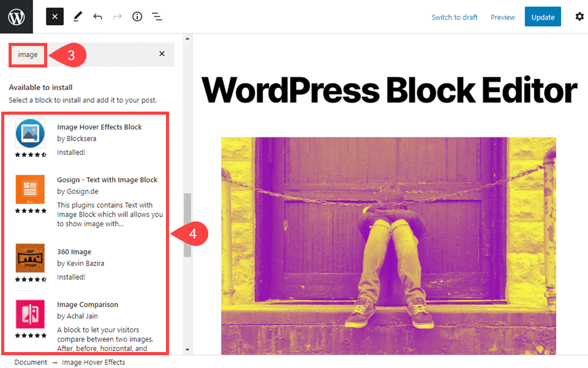This screenshot has width=588, height=368.
Task: Open the content Details info icon
Action: (137, 17)
